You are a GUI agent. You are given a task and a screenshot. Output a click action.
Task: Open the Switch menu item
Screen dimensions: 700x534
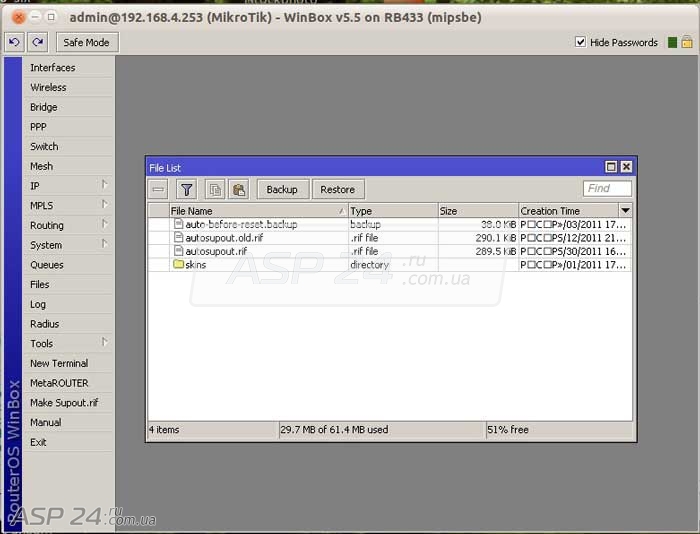pos(69,146)
